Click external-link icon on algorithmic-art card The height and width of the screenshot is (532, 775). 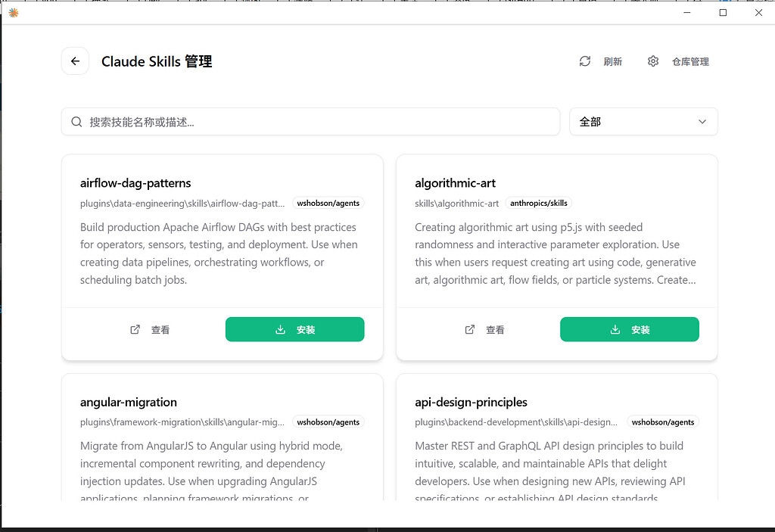pyautogui.click(x=469, y=329)
